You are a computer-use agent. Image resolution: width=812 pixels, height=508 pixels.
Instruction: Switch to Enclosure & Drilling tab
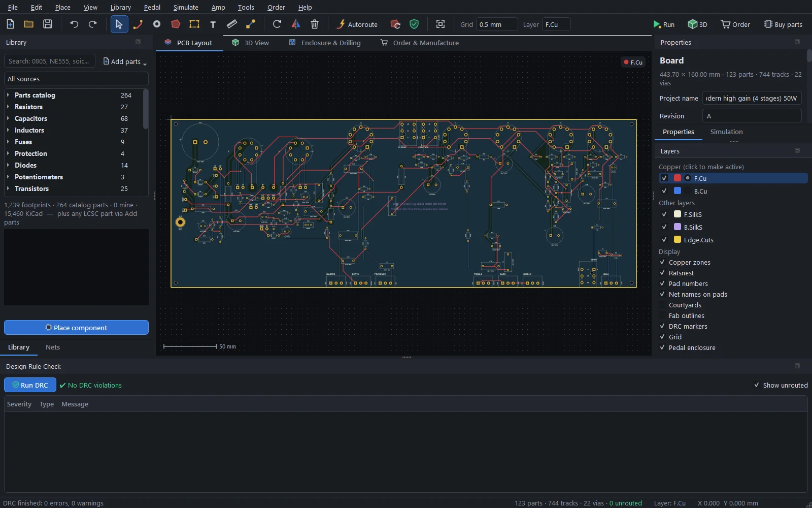click(325, 43)
